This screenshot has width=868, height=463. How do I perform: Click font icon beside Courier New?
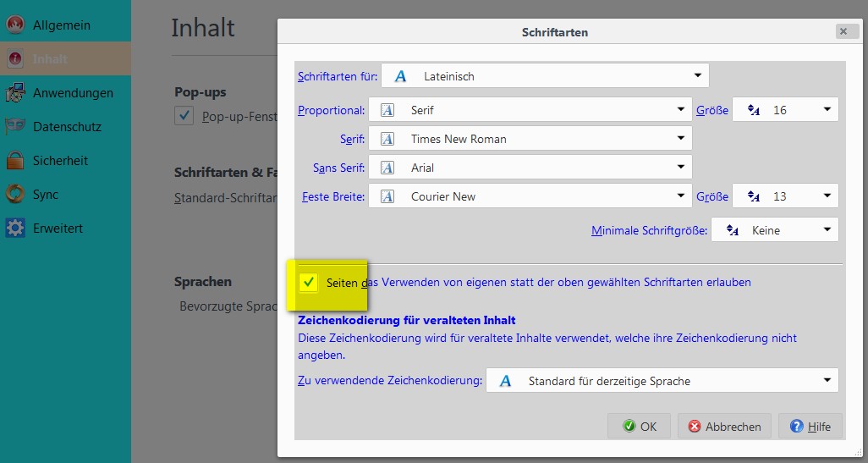(x=387, y=196)
